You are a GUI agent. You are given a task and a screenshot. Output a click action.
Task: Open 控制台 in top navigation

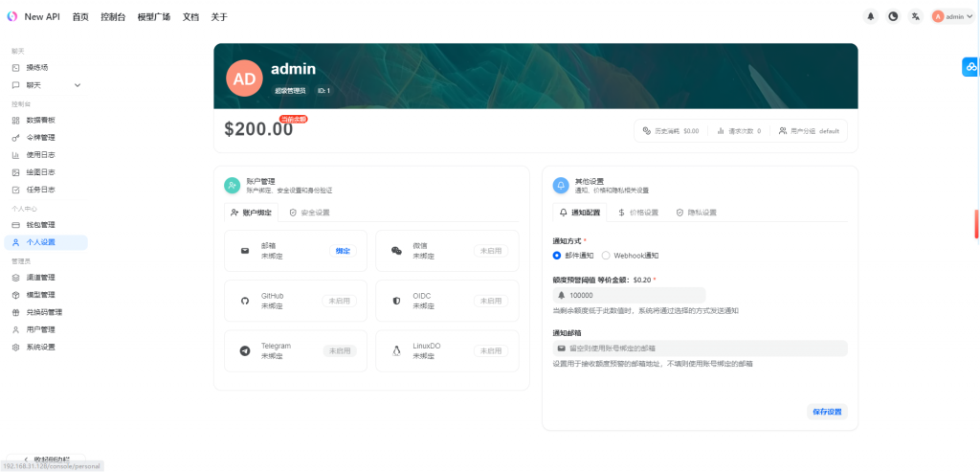coord(113,17)
